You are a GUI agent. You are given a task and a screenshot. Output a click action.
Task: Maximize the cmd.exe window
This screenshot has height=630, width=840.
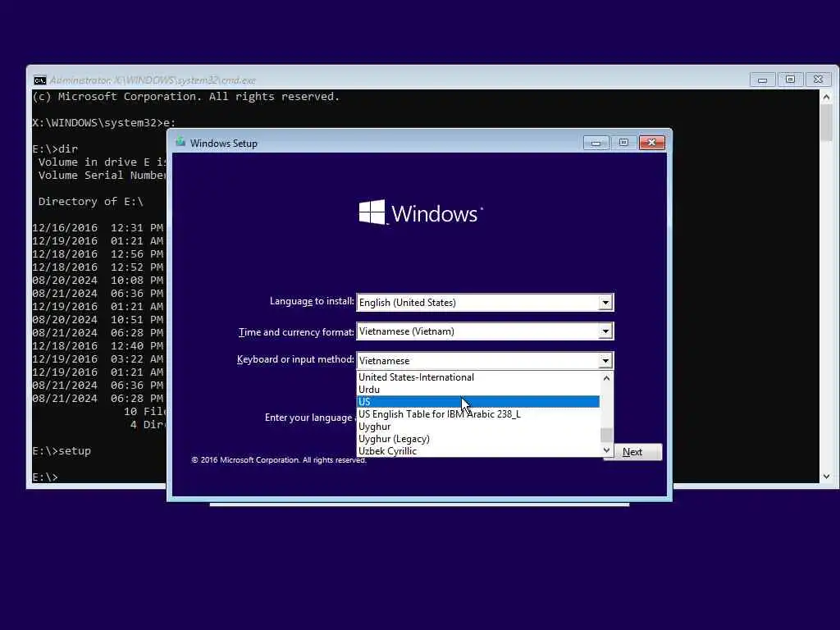point(790,80)
